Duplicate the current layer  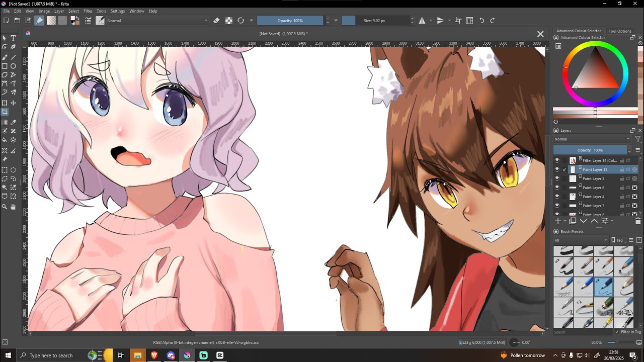(573, 221)
